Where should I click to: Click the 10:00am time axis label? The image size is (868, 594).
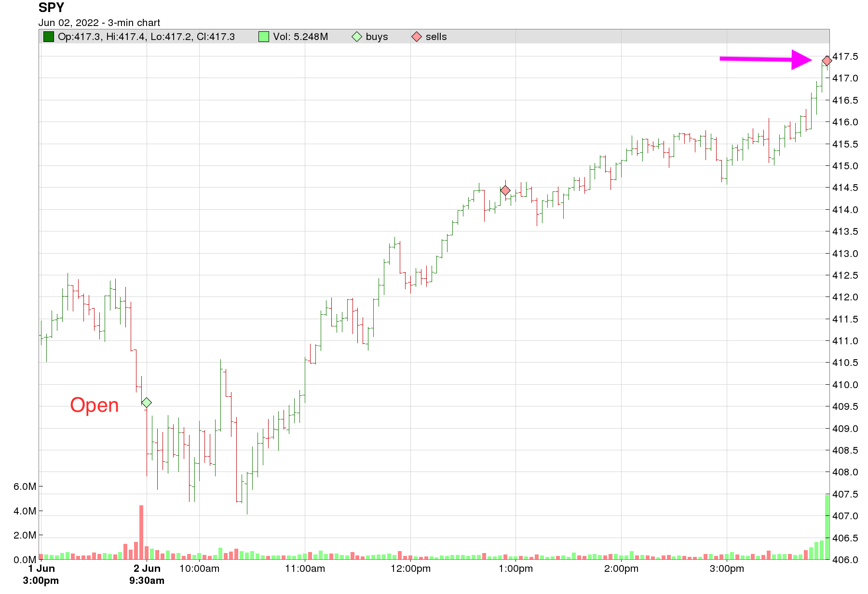tap(199, 568)
